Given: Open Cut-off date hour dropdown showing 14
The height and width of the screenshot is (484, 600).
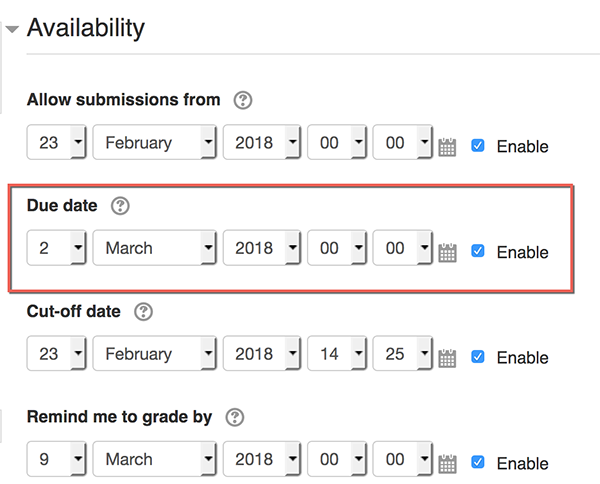Looking at the screenshot, I should tap(337, 354).
